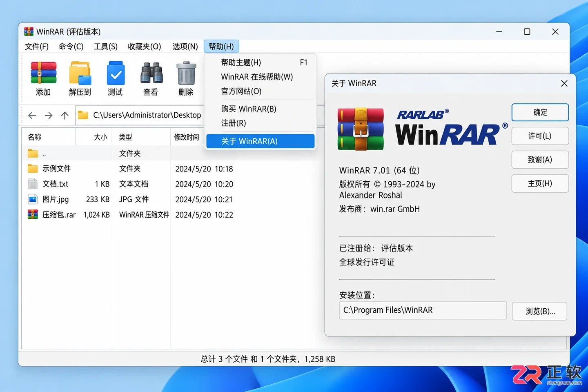The height and width of the screenshot is (392, 588).
Task: Click the 删除 (Delete) trash icon
Action: click(x=186, y=73)
